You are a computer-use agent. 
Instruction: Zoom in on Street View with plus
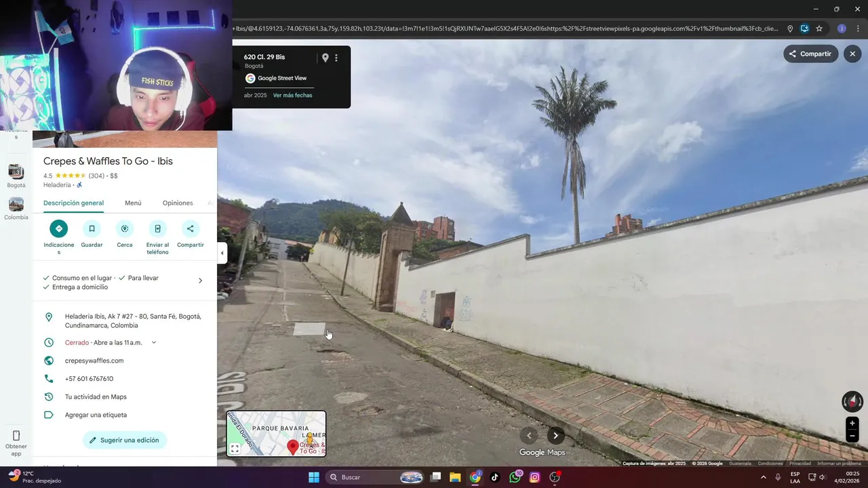pyautogui.click(x=852, y=424)
